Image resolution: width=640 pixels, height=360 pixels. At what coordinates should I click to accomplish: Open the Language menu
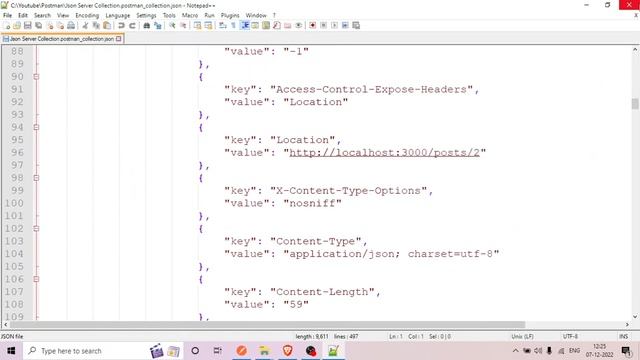point(118,15)
